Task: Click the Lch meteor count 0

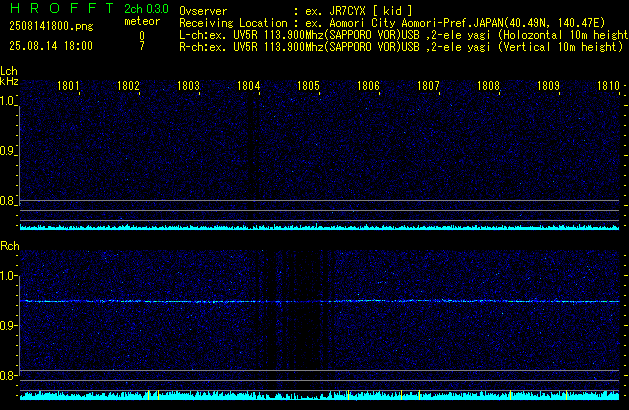Action: (142, 35)
